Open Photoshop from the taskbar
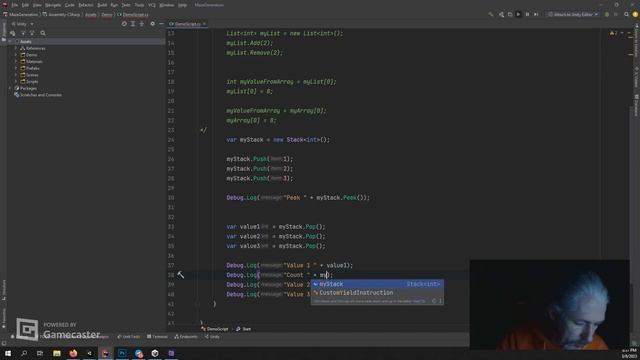This screenshot has height=360, width=640. pos(122,353)
